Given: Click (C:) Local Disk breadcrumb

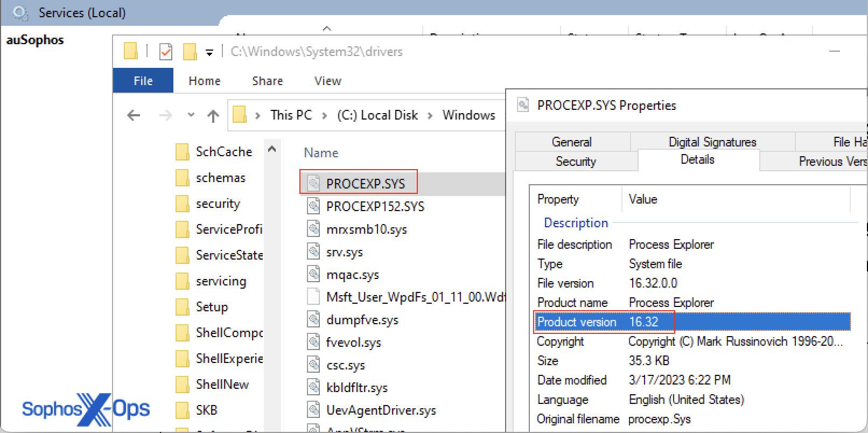Looking at the screenshot, I should point(377,115).
